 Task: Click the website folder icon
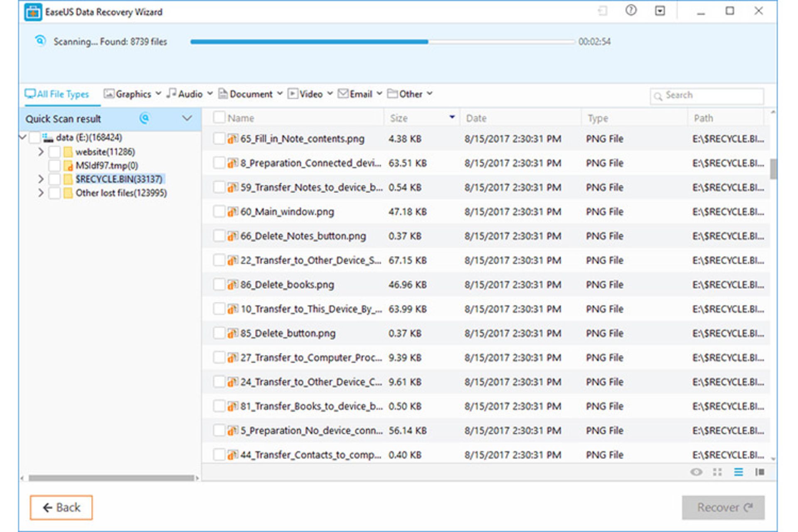click(68, 152)
